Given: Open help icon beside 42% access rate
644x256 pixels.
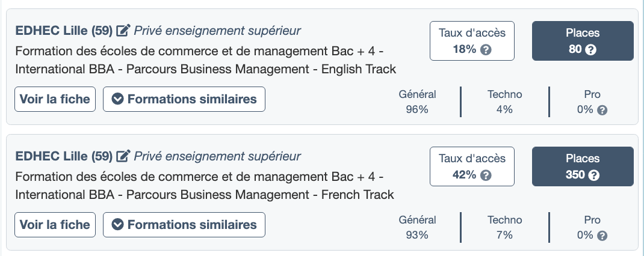Looking at the screenshot, I should click(x=486, y=175).
